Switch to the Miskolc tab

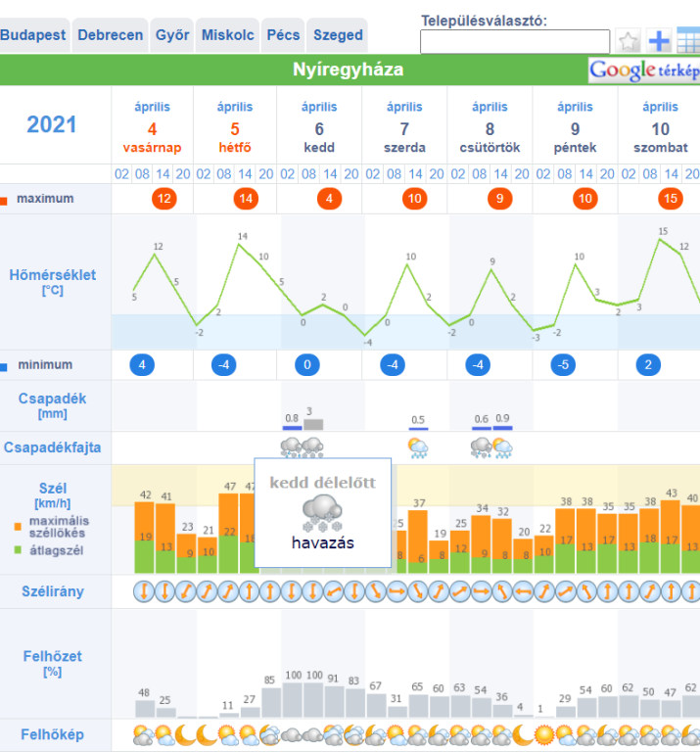[x=227, y=35]
